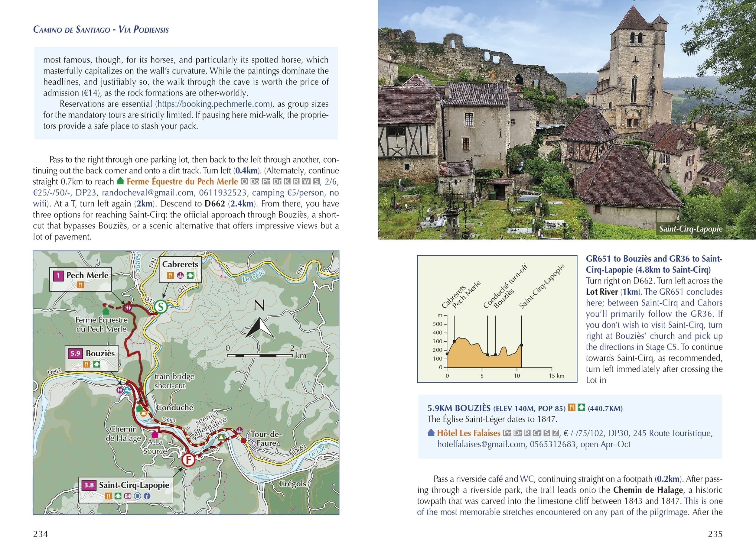Click the 'WC' link in the riverside paragraph
This screenshot has height=560, width=756.
(527, 479)
